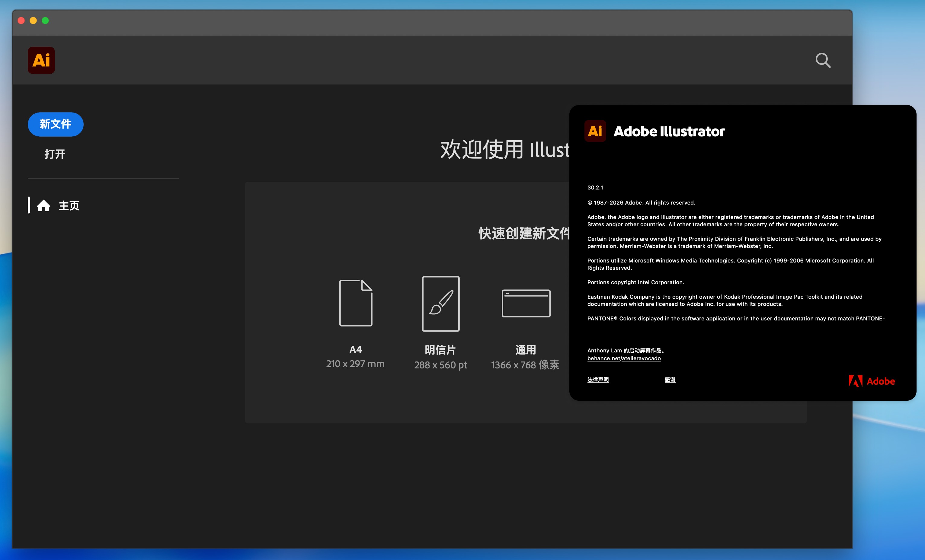Click the red Adobe logo in About dialog

[x=871, y=381]
